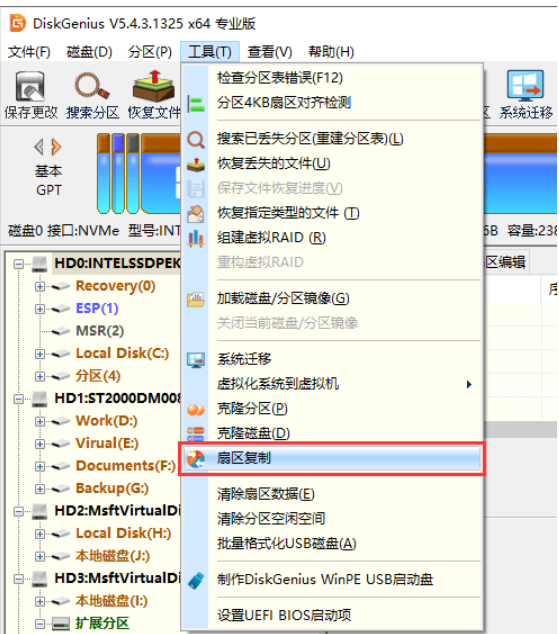Screen dimensions: 559x634
Task: Click the sector copy (扇区复制) icon
Action: point(196,459)
